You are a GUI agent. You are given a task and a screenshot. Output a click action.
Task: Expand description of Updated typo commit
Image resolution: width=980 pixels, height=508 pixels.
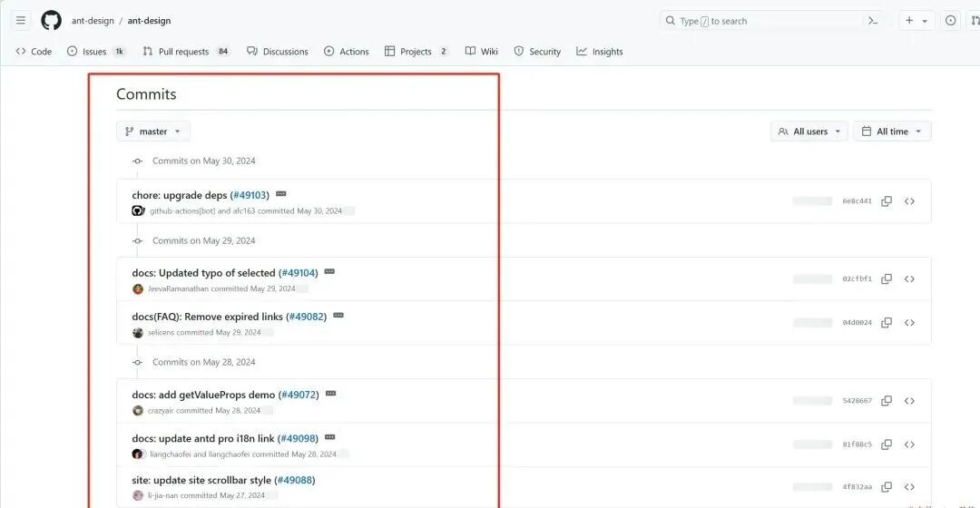pos(329,272)
